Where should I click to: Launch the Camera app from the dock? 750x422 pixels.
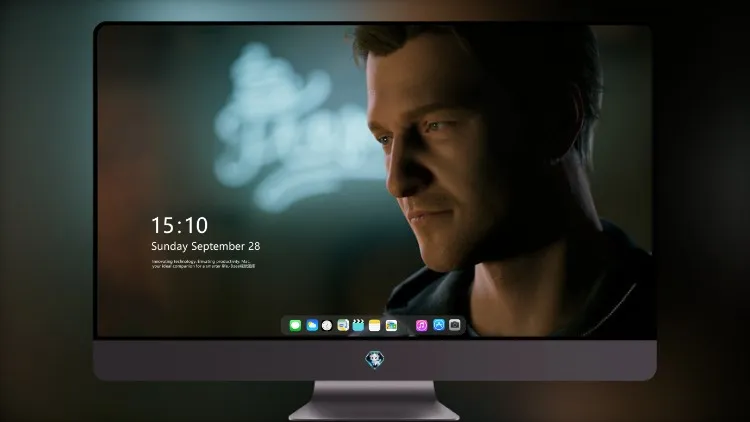(455, 325)
